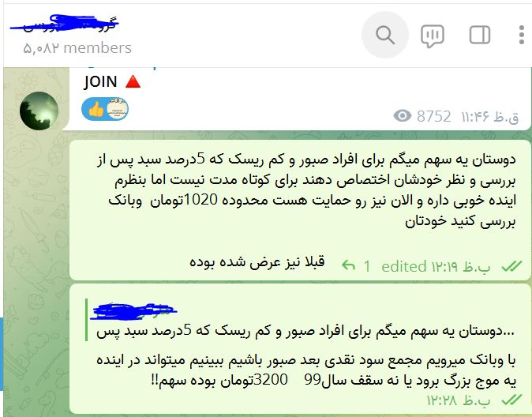Start voice chat via speech-bubble icon

(x=433, y=36)
